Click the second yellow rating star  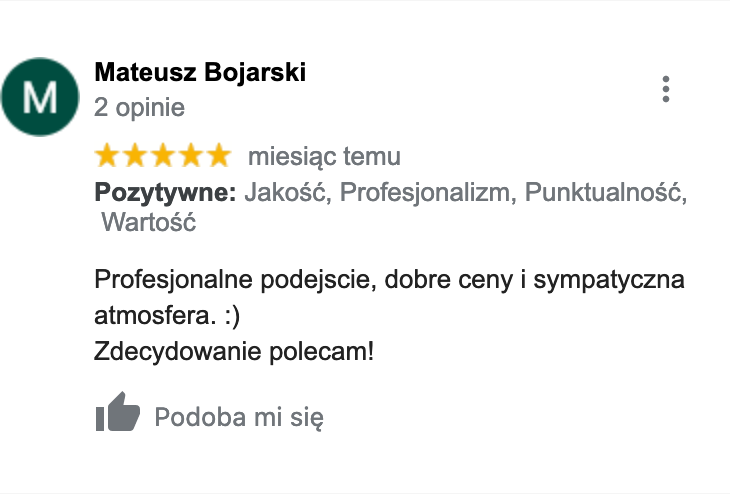[135, 155]
